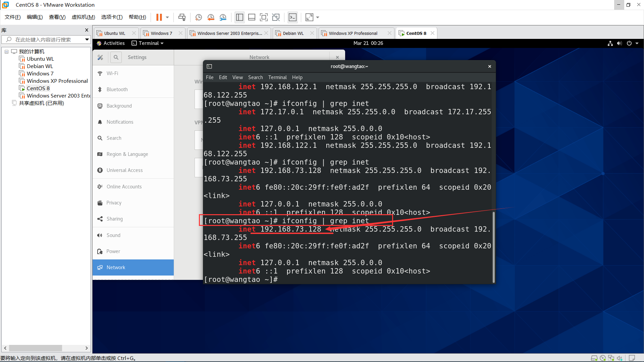Select 共享虚拟机 (已弃用) in the library tree

tap(41, 103)
